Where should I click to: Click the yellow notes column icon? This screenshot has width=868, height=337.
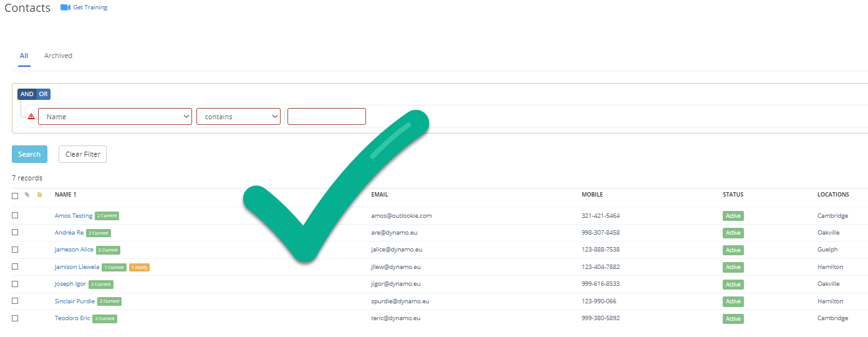point(40,195)
